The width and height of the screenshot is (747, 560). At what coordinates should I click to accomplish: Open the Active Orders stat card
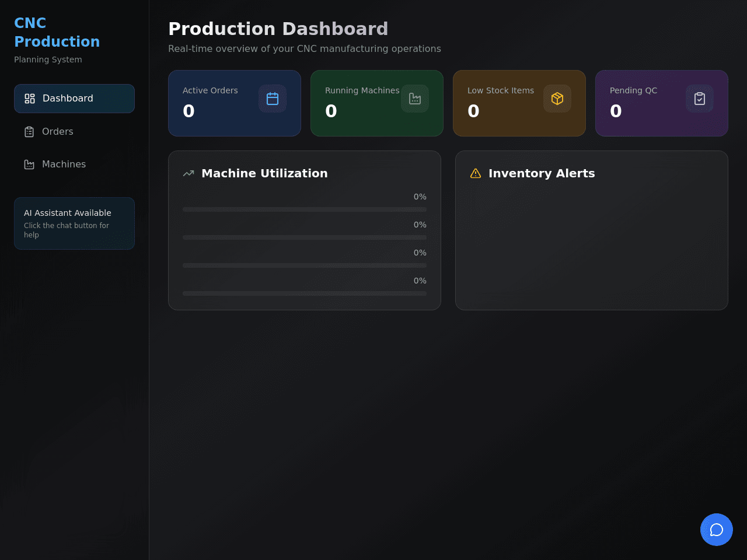[x=235, y=103]
